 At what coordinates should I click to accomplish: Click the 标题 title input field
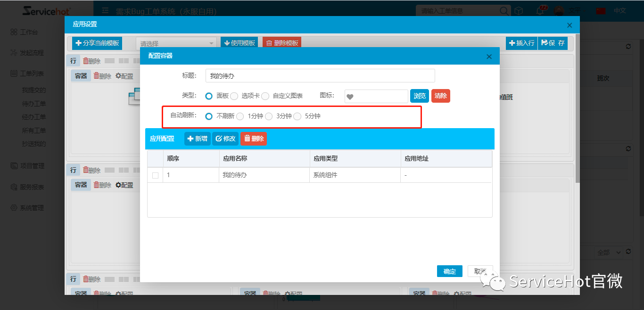tap(320, 76)
